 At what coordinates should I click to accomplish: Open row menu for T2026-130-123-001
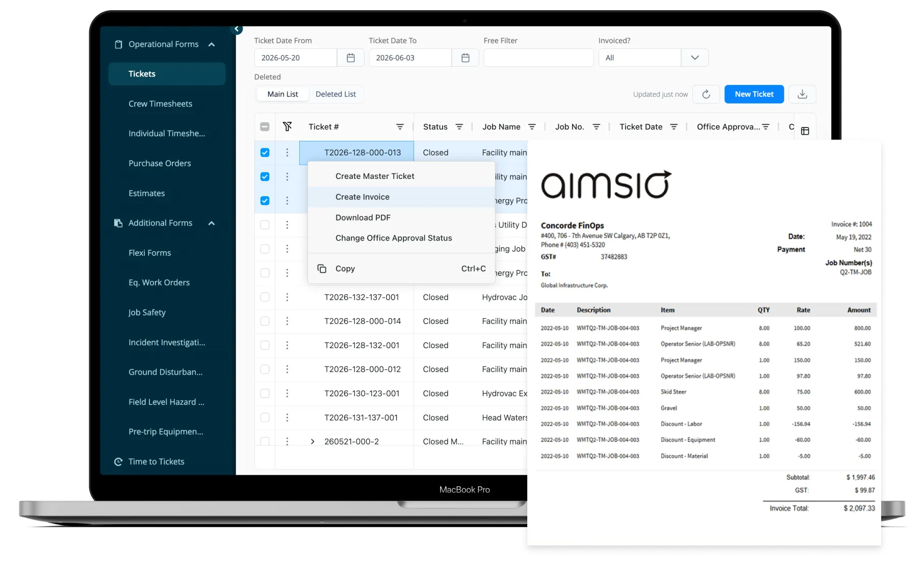click(x=287, y=394)
